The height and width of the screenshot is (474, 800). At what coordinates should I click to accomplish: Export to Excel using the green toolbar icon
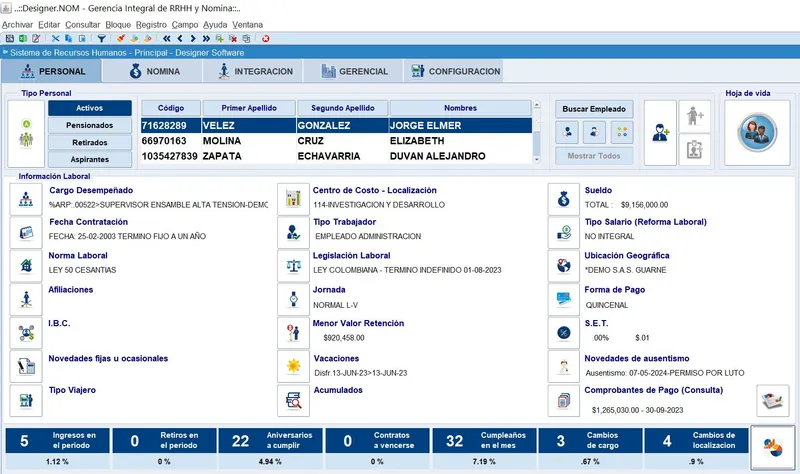23,38
